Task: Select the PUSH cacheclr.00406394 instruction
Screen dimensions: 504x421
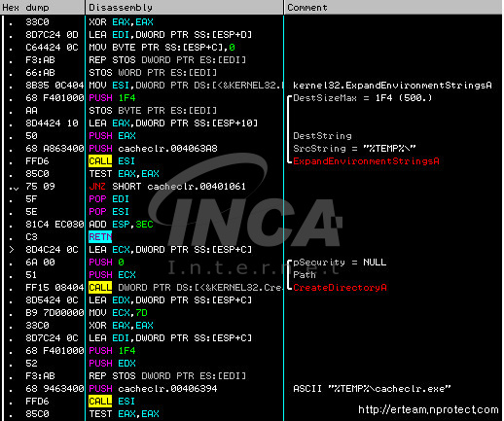Action: [x=153, y=389]
